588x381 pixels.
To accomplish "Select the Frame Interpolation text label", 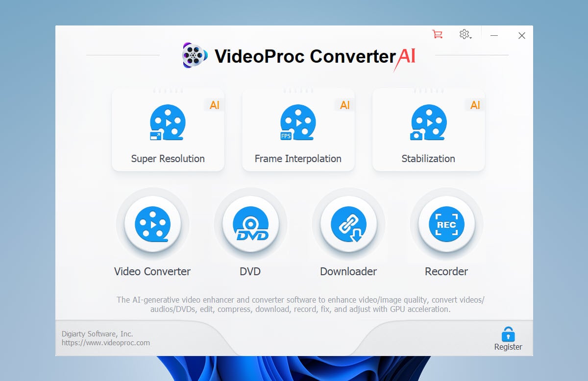I will click(298, 159).
